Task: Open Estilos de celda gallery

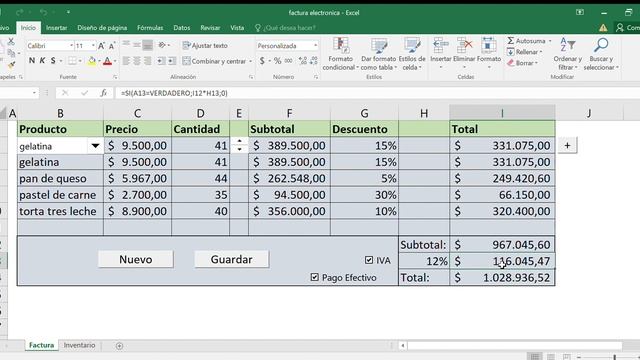Action: (x=412, y=54)
